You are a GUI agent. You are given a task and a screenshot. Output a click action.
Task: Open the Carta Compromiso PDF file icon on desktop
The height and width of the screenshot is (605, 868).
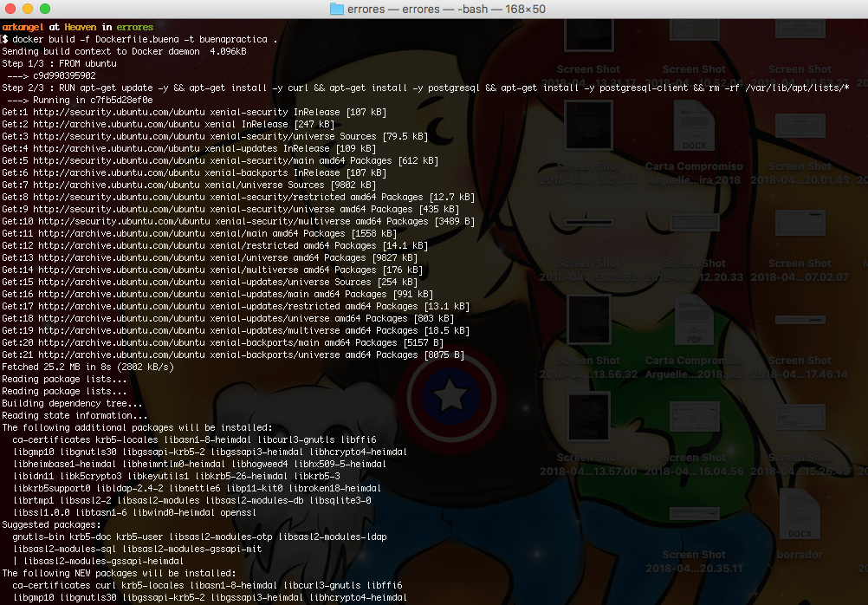[x=694, y=320]
